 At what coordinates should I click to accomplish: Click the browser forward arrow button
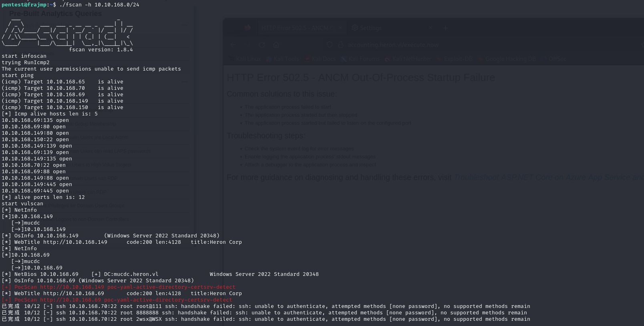pos(248,45)
